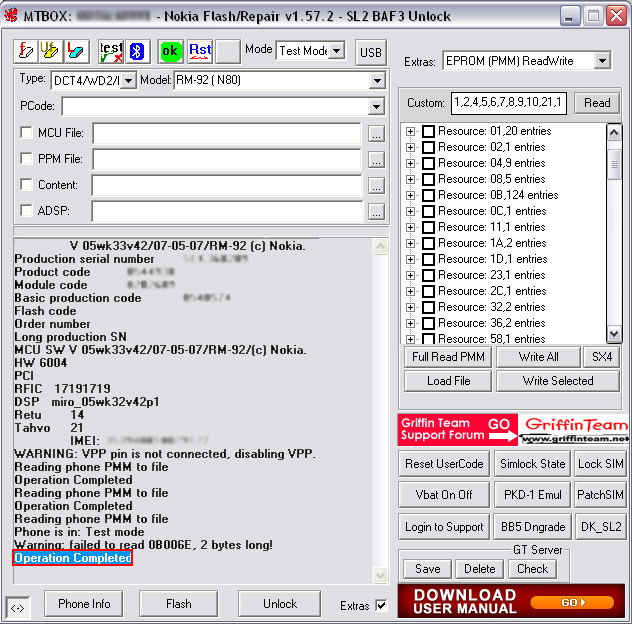Browse for the PPM file

[376, 160]
